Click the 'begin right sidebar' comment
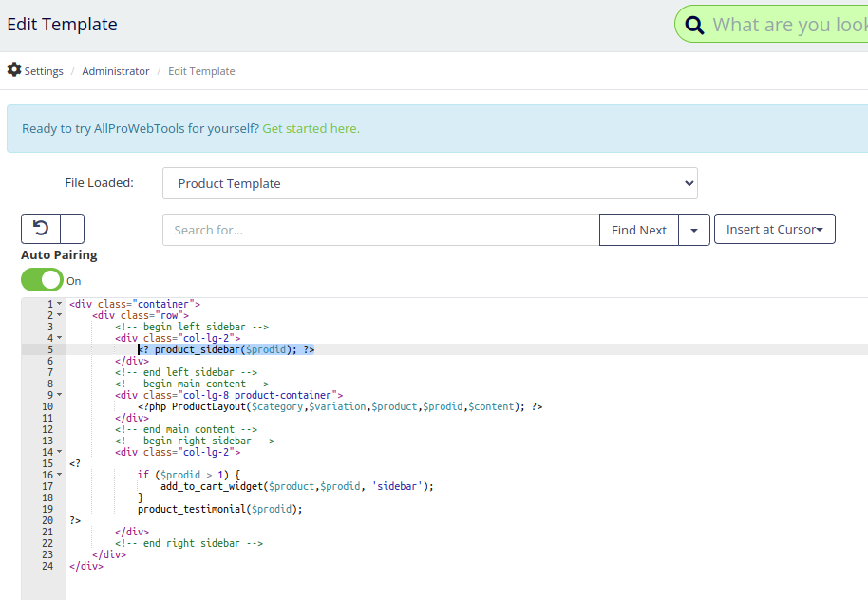This screenshot has height=600, width=868. coord(195,441)
